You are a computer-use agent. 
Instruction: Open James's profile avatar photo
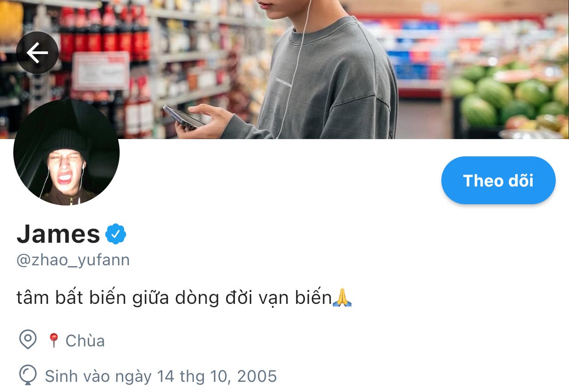coord(66,152)
